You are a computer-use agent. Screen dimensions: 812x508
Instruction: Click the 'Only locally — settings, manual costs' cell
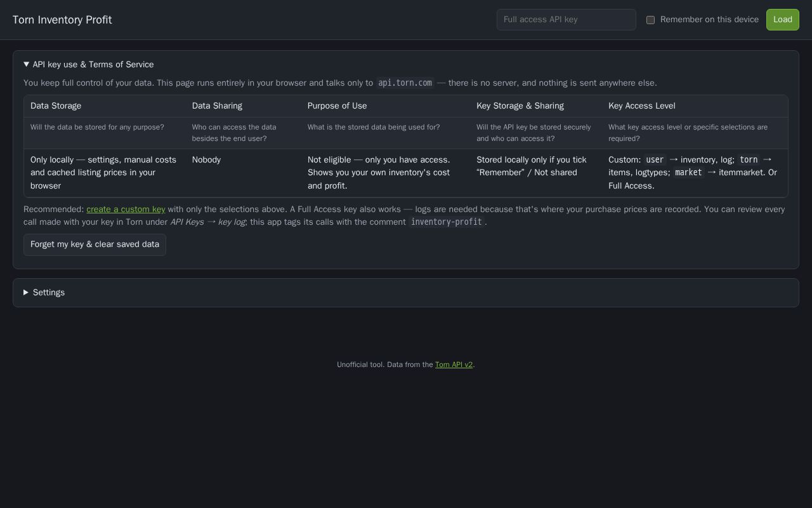pyautogui.click(x=103, y=173)
